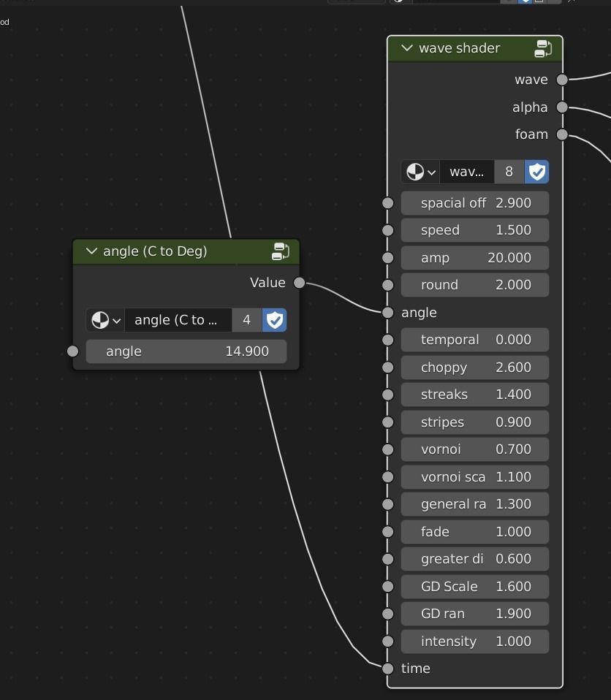Viewport: 611px width, 700px height.
Task: Click the fade value field 1.000
Action: click(475, 532)
